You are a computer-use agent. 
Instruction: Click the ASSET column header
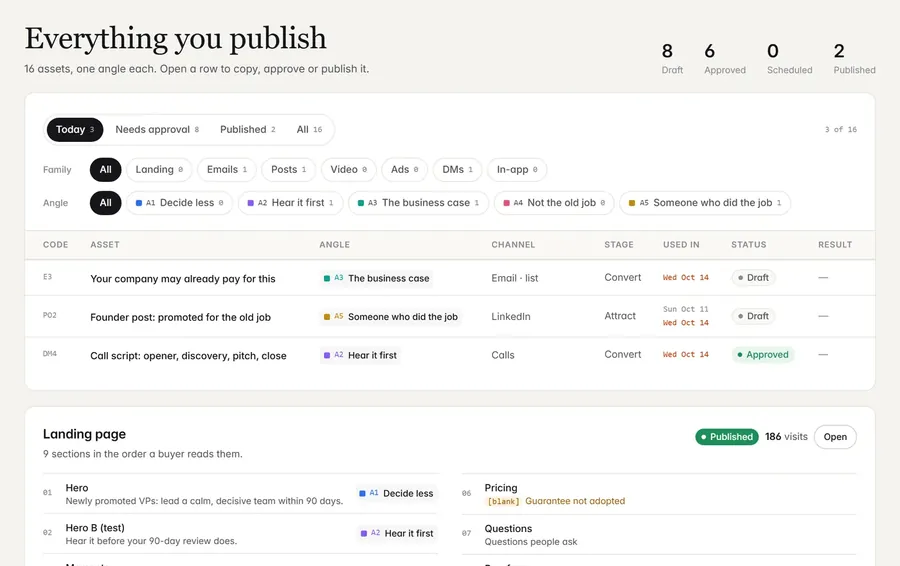click(105, 245)
